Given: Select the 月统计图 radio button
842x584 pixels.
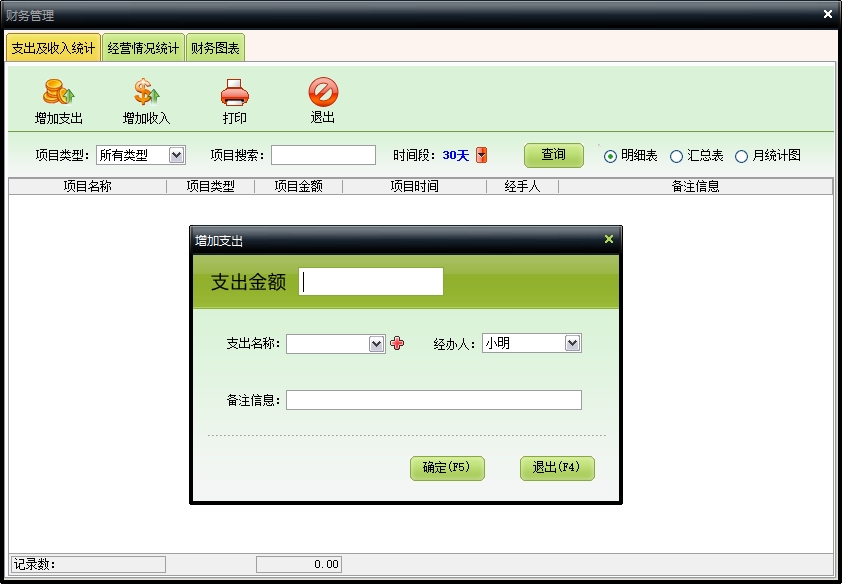Looking at the screenshot, I should [741, 156].
